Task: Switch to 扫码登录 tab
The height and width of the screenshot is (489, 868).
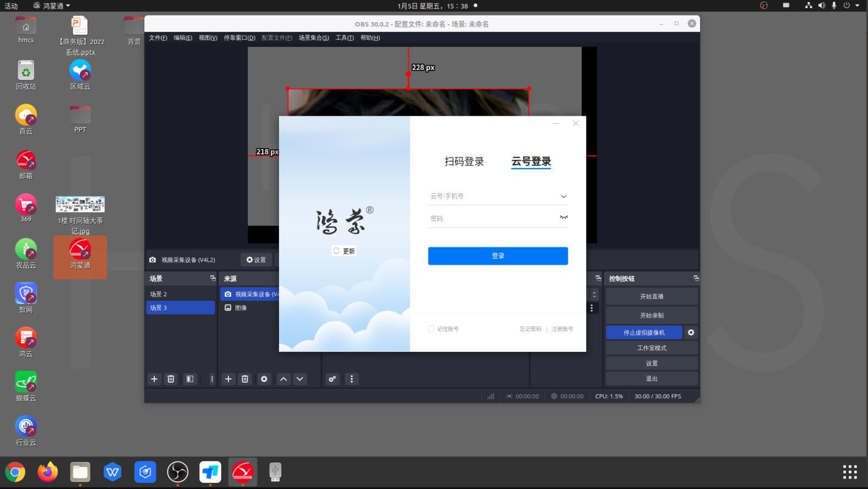Action: tap(464, 161)
